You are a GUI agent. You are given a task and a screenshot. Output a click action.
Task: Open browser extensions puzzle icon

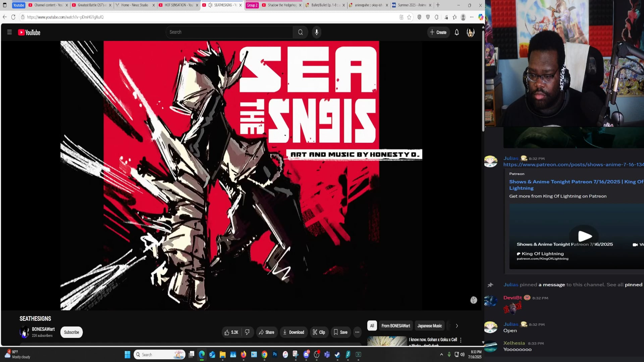[x=436, y=17]
